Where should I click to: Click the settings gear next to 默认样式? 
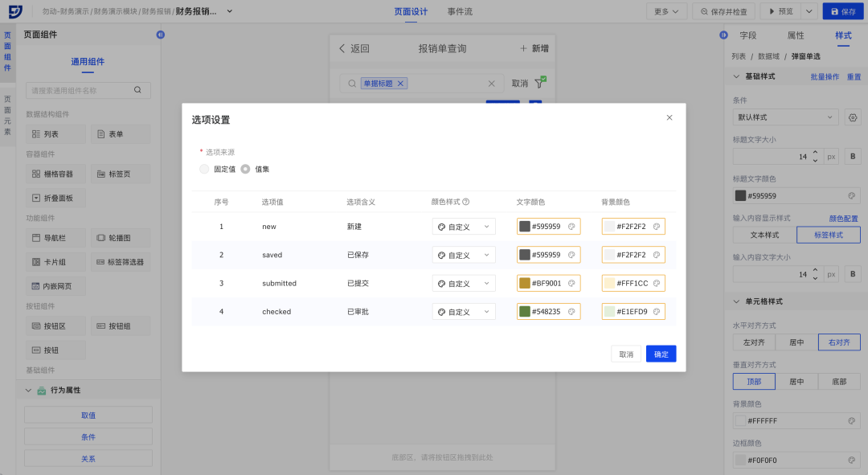tap(853, 117)
